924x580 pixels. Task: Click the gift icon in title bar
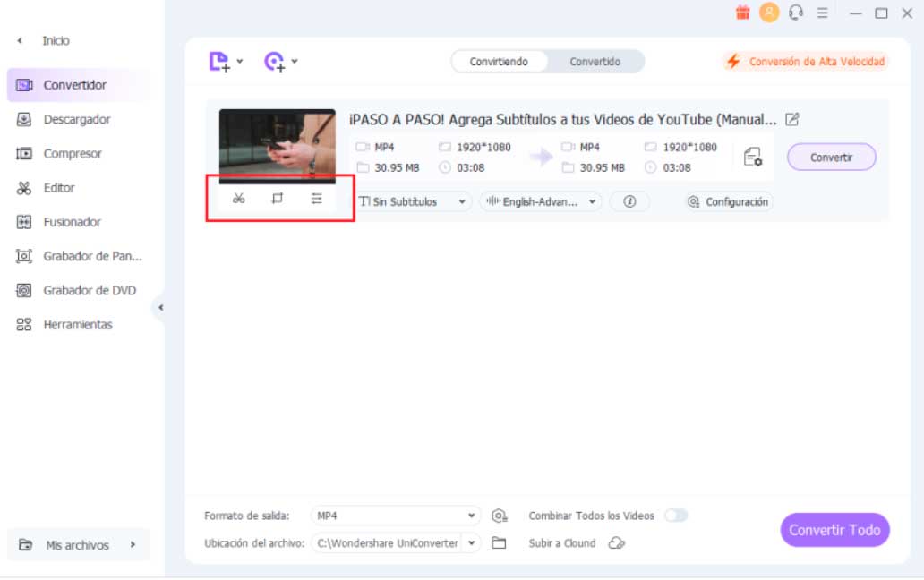tap(742, 13)
